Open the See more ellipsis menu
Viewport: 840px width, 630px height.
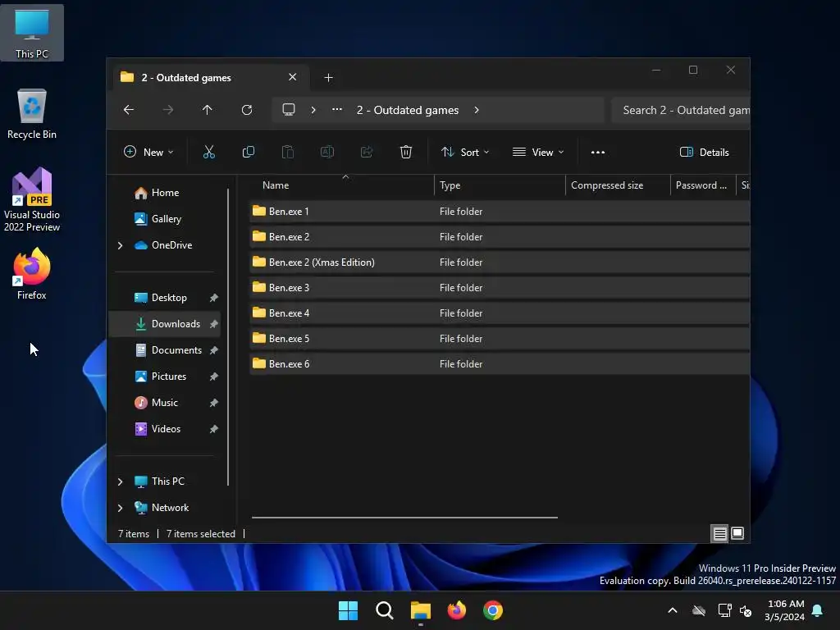(598, 152)
